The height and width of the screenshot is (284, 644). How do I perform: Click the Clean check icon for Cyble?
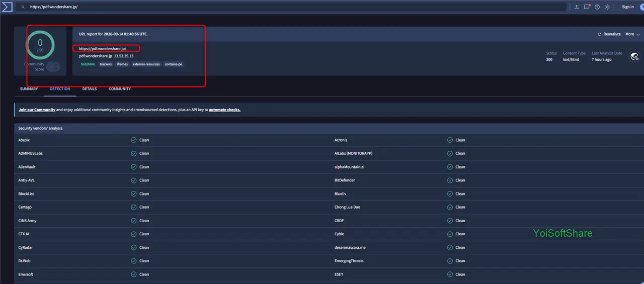pyautogui.click(x=450, y=234)
